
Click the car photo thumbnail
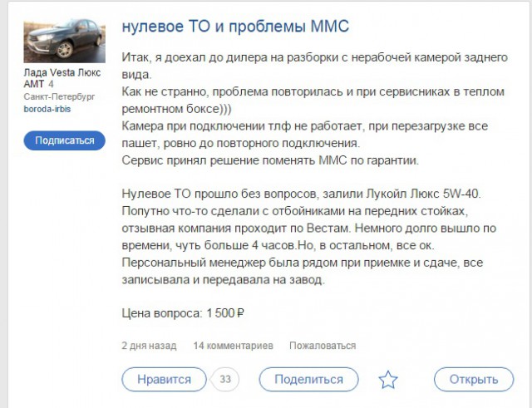[62, 39]
